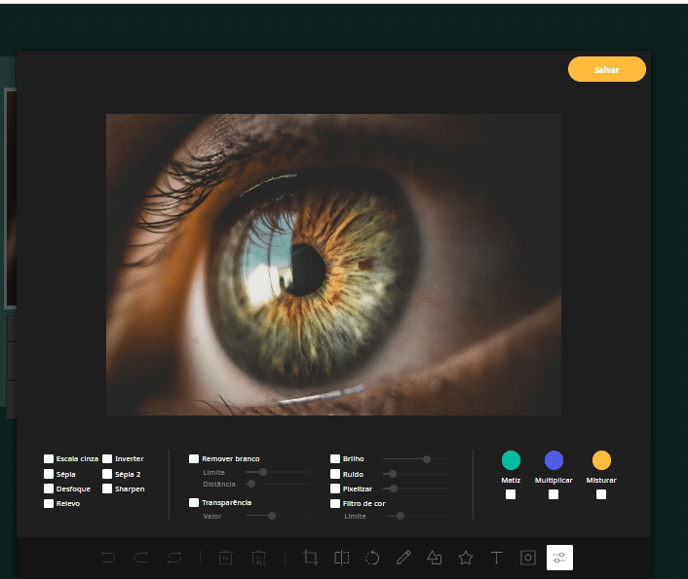This screenshot has height=579, width=688.
Task: Tick the Brilho checkbox
Action: pyautogui.click(x=335, y=459)
